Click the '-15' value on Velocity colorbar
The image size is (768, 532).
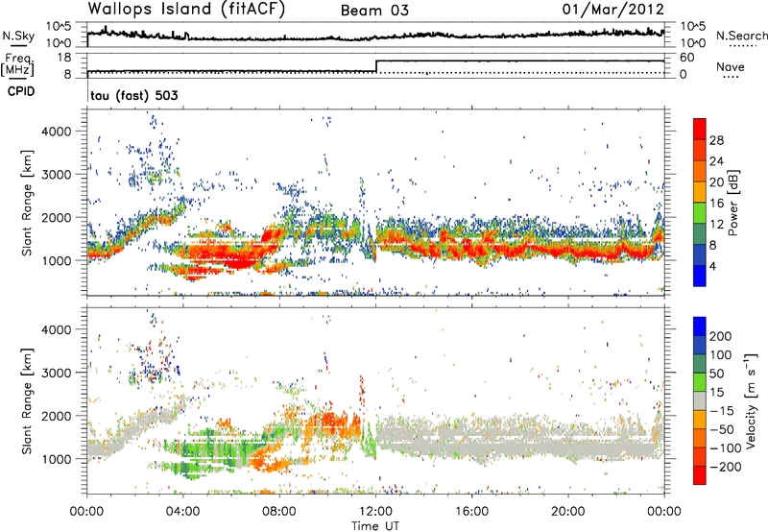pyautogui.click(x=722, y=411)
